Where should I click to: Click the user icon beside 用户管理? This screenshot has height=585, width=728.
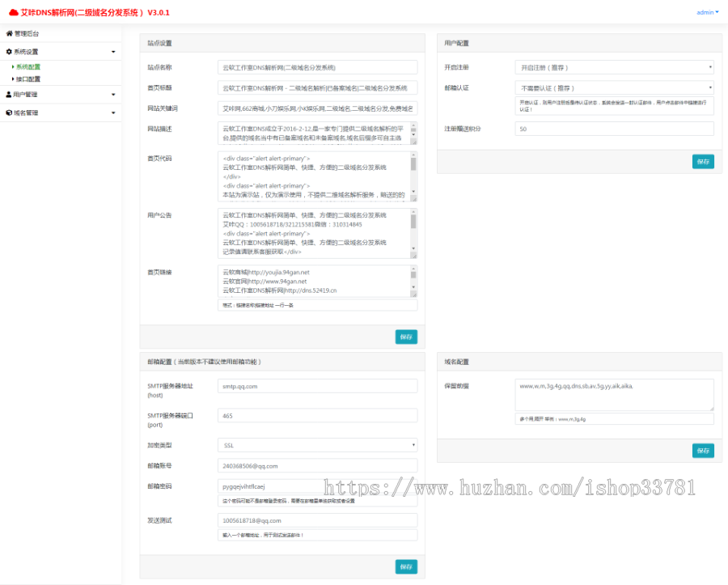click(x=9, y=94)
